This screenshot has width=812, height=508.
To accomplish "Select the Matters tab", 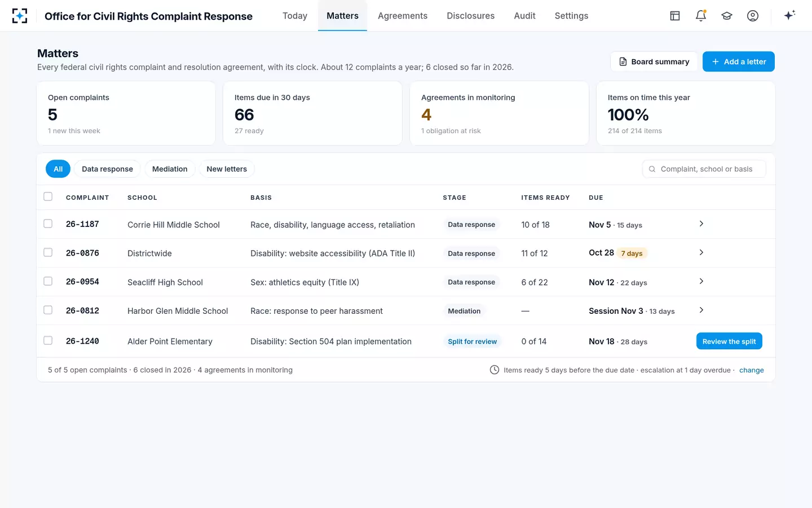I will [342, 16].
